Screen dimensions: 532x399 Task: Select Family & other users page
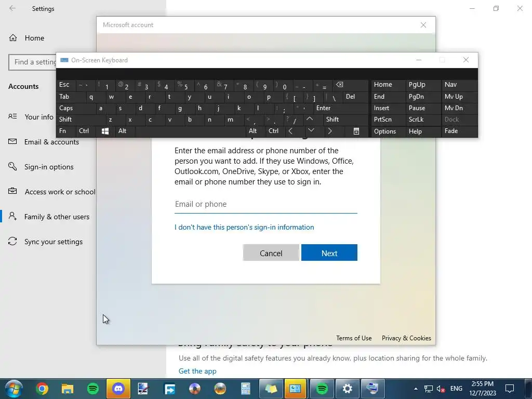49,217
